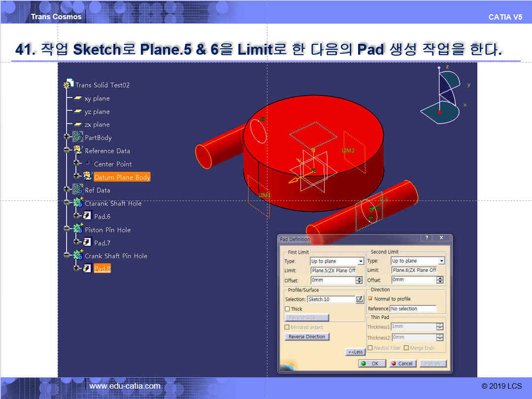The width and height of the screenshot is (532, 399).
Task: Click the 3D compass in viewport corner
Action: coord(441,96)
